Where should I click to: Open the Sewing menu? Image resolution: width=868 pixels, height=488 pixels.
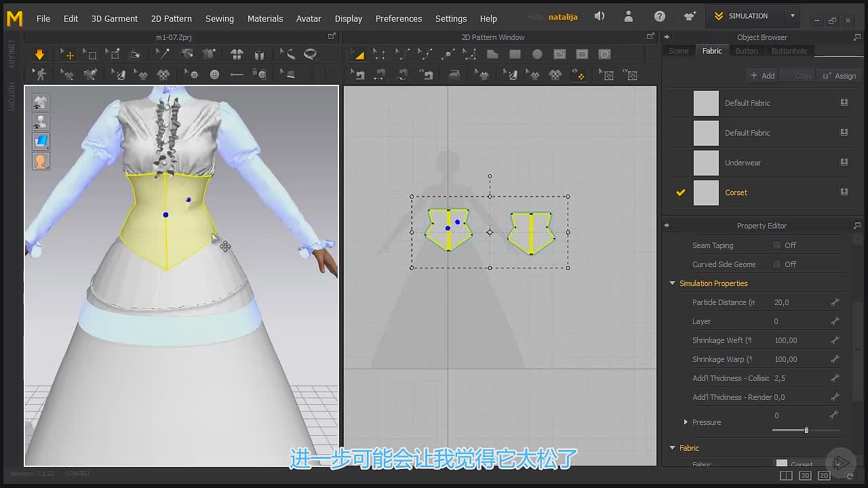click(x=220, y=18)
